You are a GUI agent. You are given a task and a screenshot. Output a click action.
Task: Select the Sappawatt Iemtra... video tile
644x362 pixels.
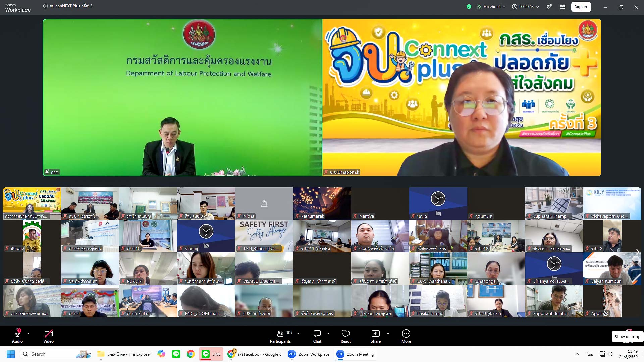pyautogui.click(x=554, y=301)
